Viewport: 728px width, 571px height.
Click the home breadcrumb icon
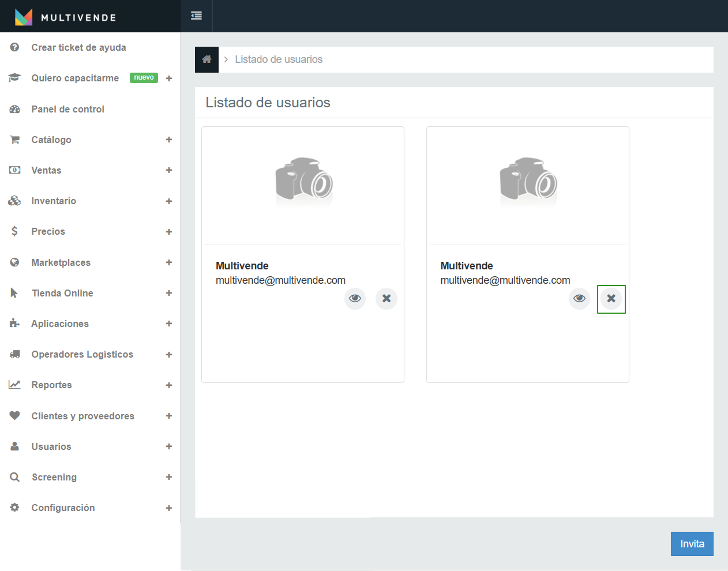tap(207, 59)
